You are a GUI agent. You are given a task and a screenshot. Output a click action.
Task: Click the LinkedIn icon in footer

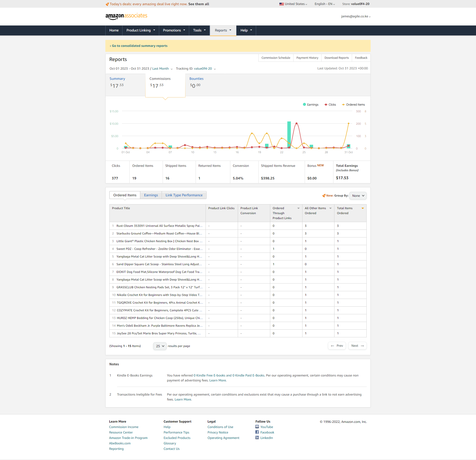pos(257,437)
